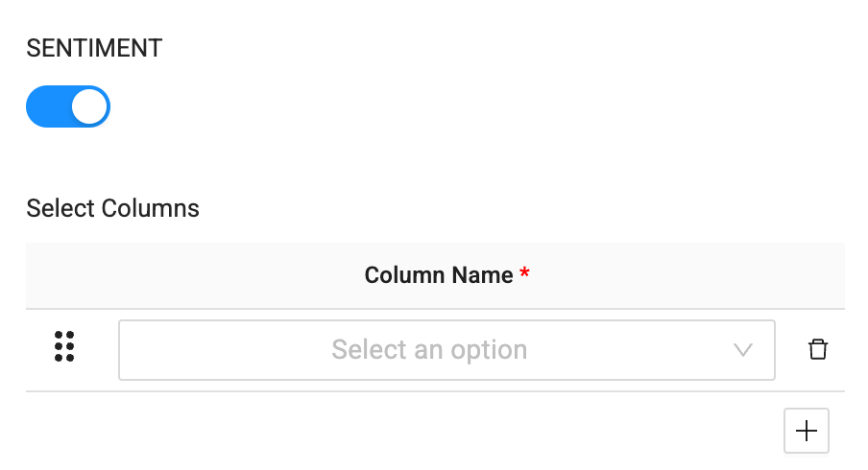Click the "Select an option" placeholder text
Screen dimensions: 868x470
point(429,350)
